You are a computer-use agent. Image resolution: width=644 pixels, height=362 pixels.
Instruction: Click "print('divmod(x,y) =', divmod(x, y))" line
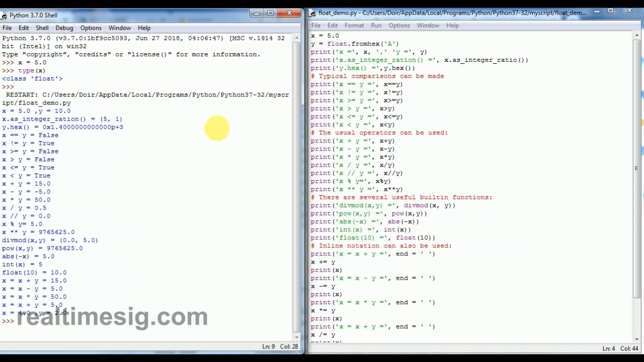(x=383, y=205)
